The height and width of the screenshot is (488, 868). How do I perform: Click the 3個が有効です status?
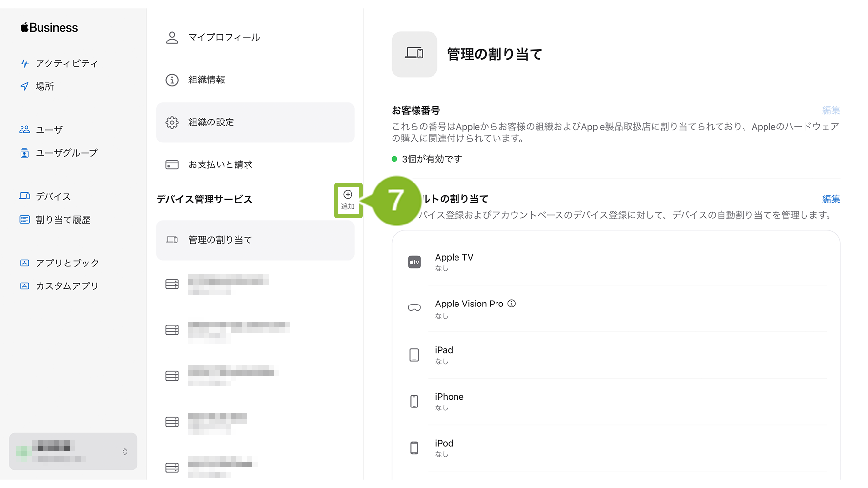click(427, 159)
